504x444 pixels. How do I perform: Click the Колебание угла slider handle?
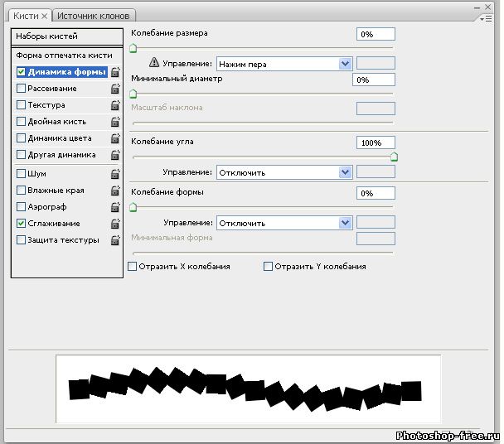coord(394,156)
